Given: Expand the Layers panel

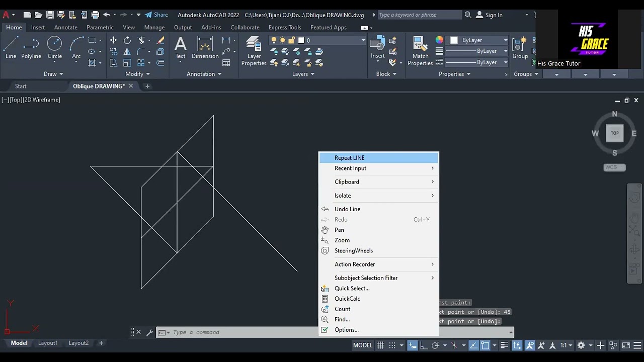Looking at the screenshot, I should pyautogui.click(x=303, y=74).
